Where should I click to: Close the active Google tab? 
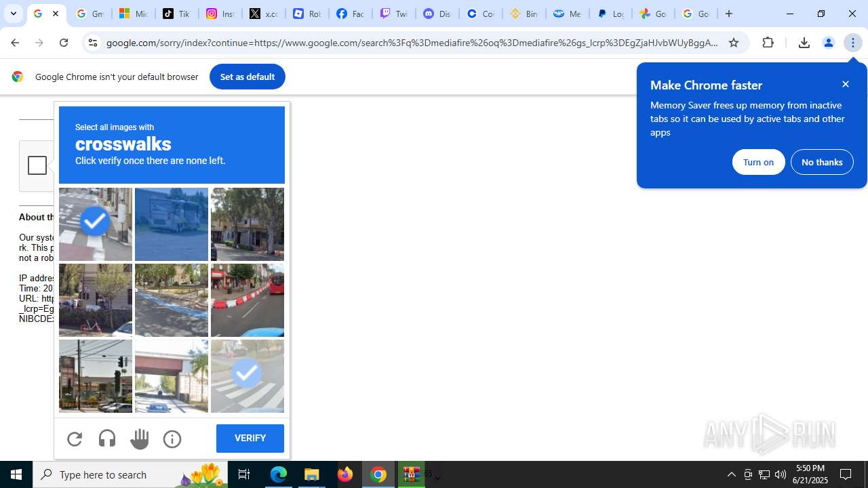[x=56, y=14]
